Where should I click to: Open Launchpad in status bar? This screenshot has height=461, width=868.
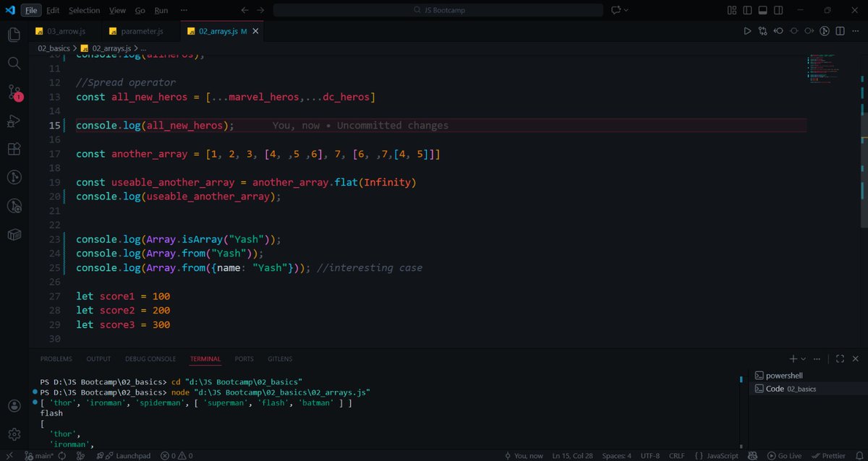[124, 455]
